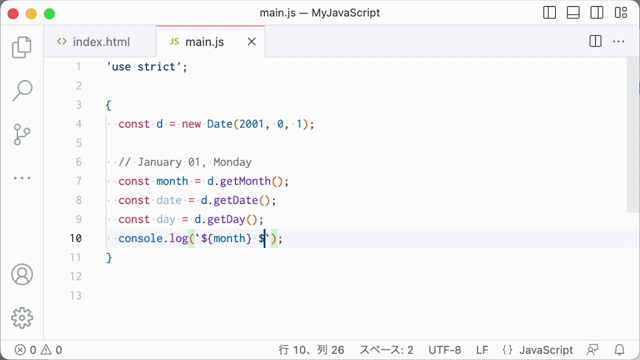Click console on line 10
This screenshot has width=640, height=360.
140,238
